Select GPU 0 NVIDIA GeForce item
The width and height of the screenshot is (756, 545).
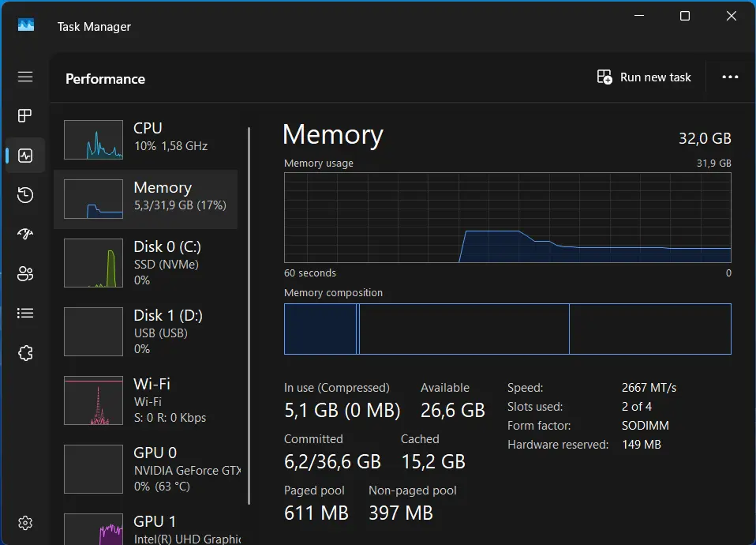click(146, 469)
